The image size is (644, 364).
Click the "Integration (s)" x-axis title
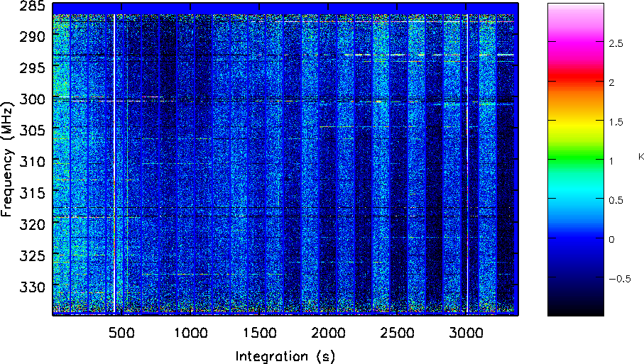[285, 355]
